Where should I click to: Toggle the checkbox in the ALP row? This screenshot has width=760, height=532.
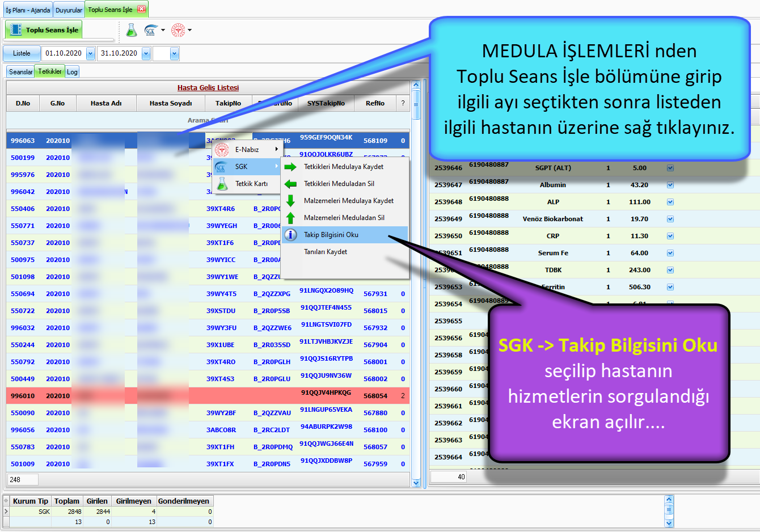click(x=670, y=202)
